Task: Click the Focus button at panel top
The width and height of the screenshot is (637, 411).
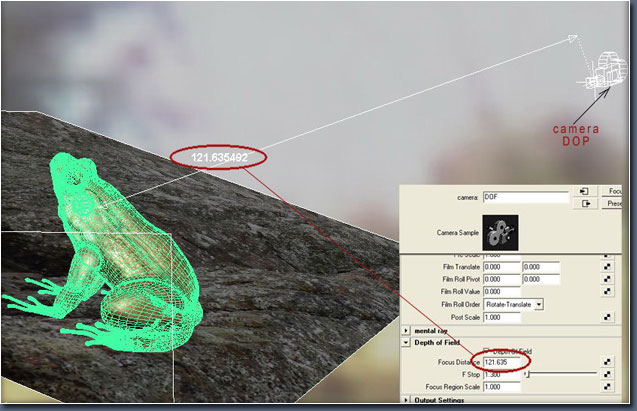Action: [616, 191]
